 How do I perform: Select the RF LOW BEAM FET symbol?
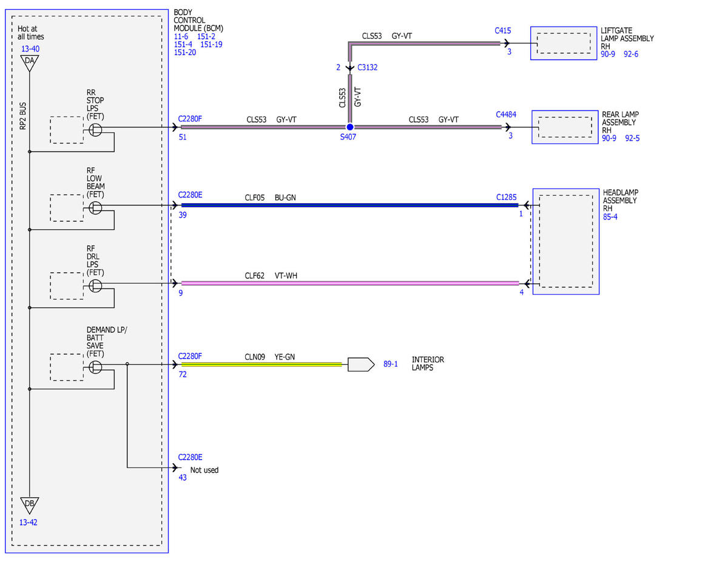coord(95,207)
